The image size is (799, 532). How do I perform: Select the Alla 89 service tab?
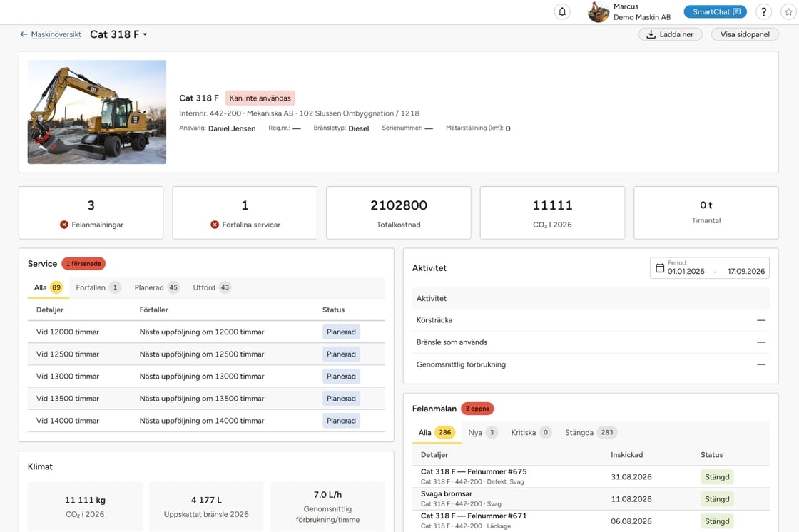tap(48, 287)
